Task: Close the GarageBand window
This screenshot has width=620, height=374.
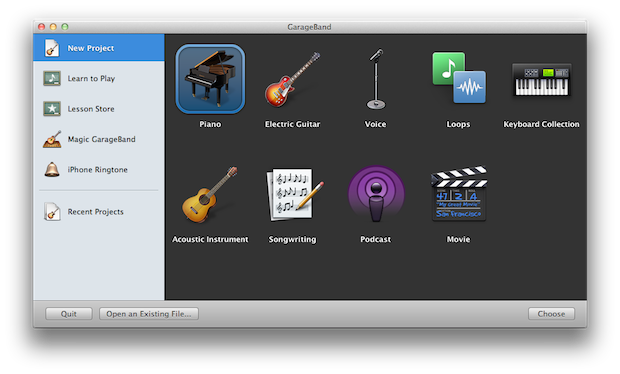Action: [42, 26]
